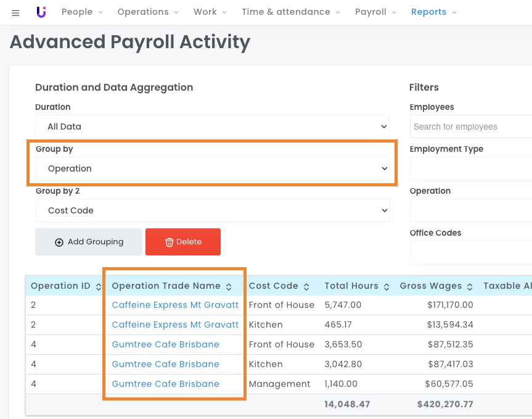This screenshot has width=532, height=419.
Task: Expand the Group by 2 dropdown
Action: tap(212, 210)
